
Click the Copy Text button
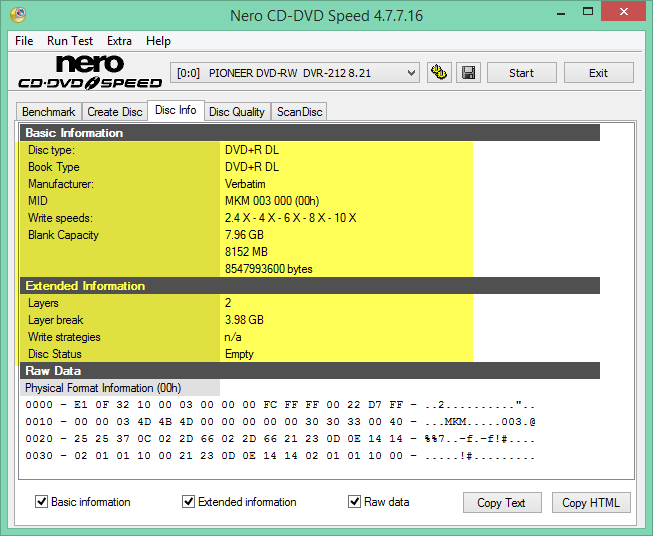(x=502, y=503)
